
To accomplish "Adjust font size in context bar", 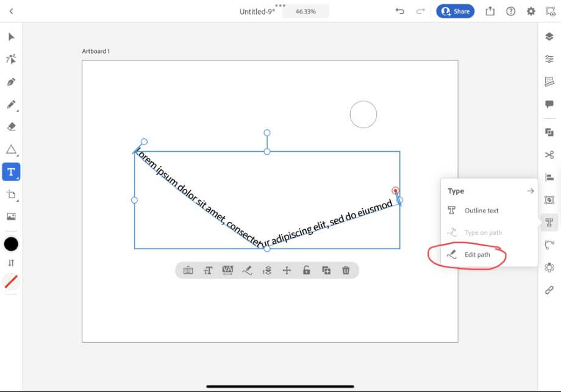I will pos(208,271).
